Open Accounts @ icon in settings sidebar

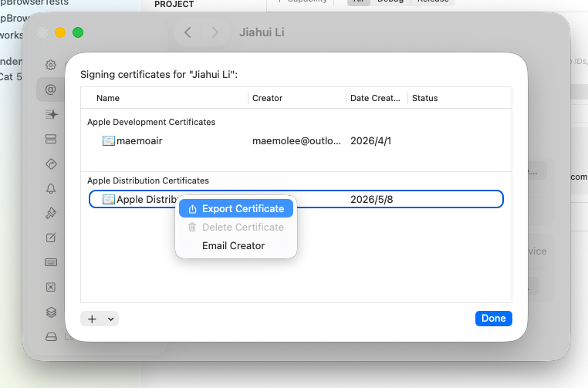(x=51, y=89)
